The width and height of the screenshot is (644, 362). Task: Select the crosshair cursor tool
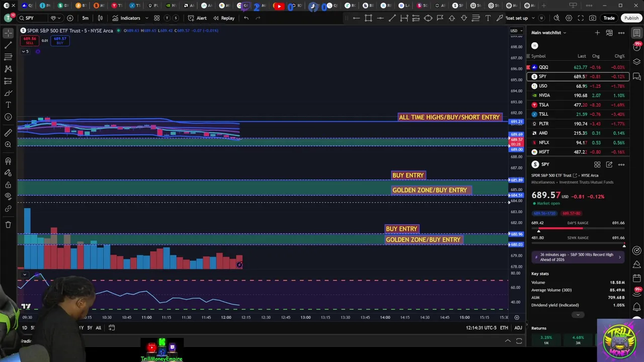point(8,33)
